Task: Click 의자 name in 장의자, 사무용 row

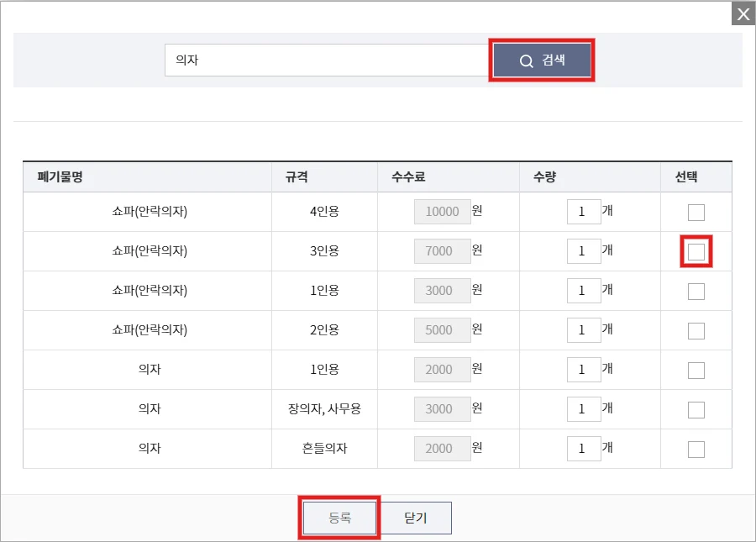Action: [150, 409]
